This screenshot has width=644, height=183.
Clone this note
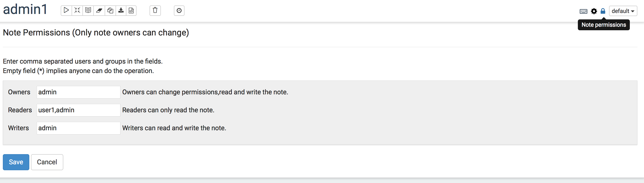coord(110,10)
